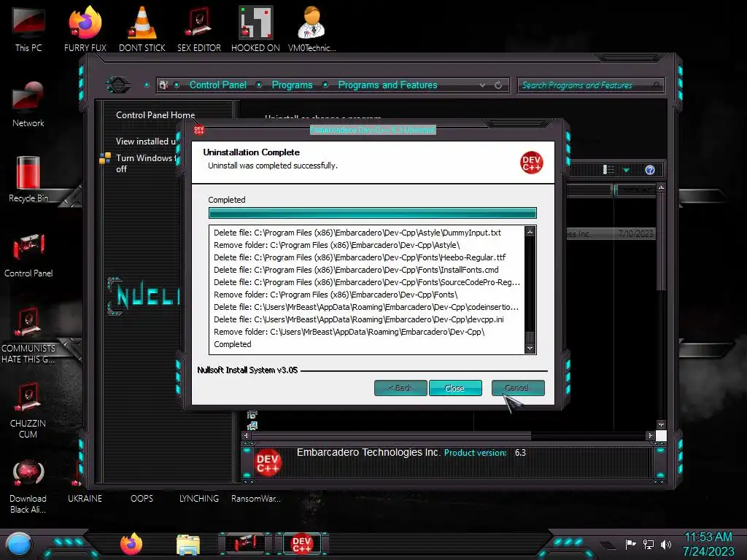Open the Control Panel desktop shortcut
747x560 pixels.
point(28,254)
